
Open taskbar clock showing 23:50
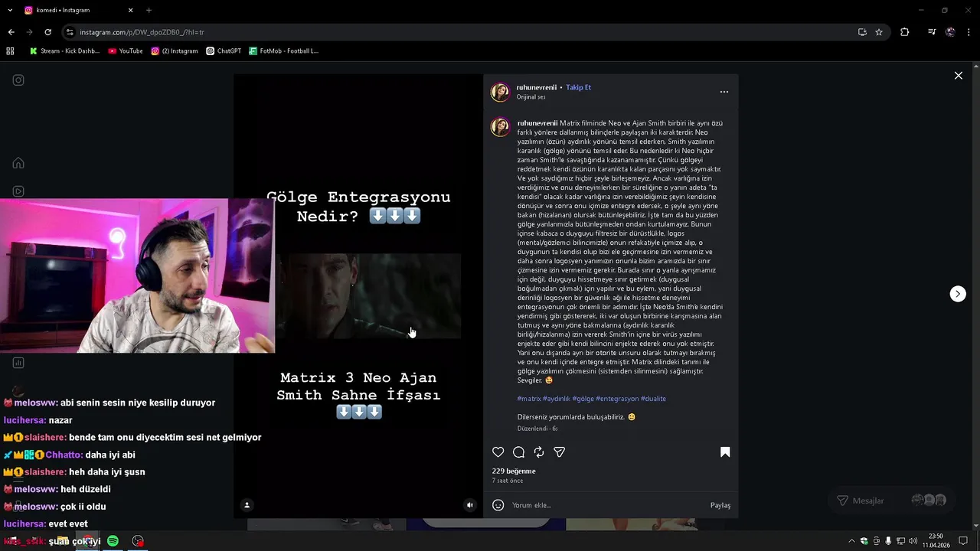coord(936,541)
